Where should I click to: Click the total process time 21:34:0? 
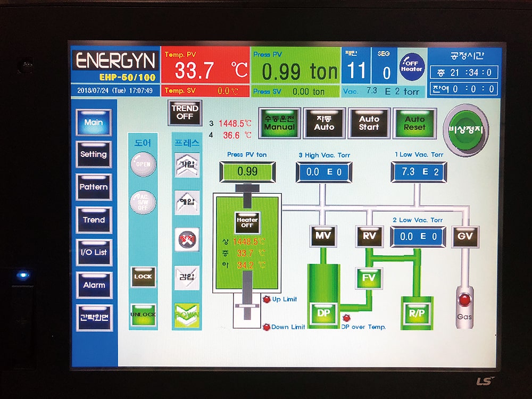pos(464,72)
